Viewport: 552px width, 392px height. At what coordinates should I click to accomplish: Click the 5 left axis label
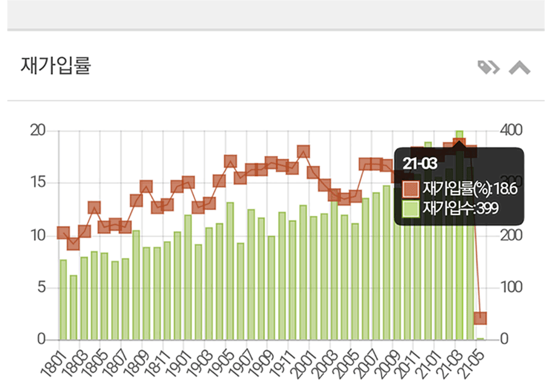[x=42, y=287]
